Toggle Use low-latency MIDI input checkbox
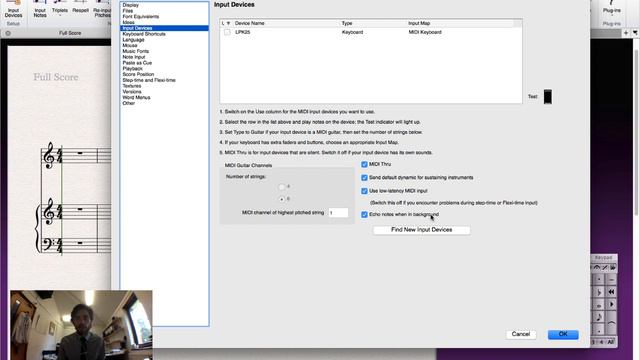 tap(364, 191)
